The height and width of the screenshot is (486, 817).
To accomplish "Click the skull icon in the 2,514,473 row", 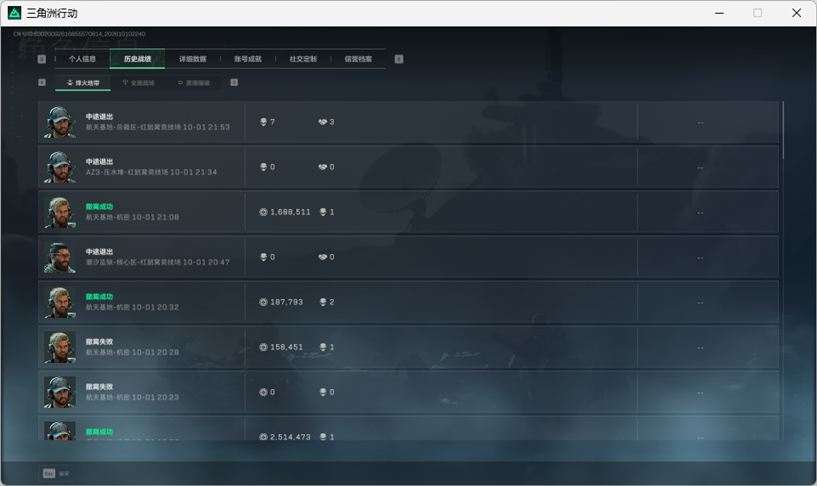I will (x=323, y=437).
